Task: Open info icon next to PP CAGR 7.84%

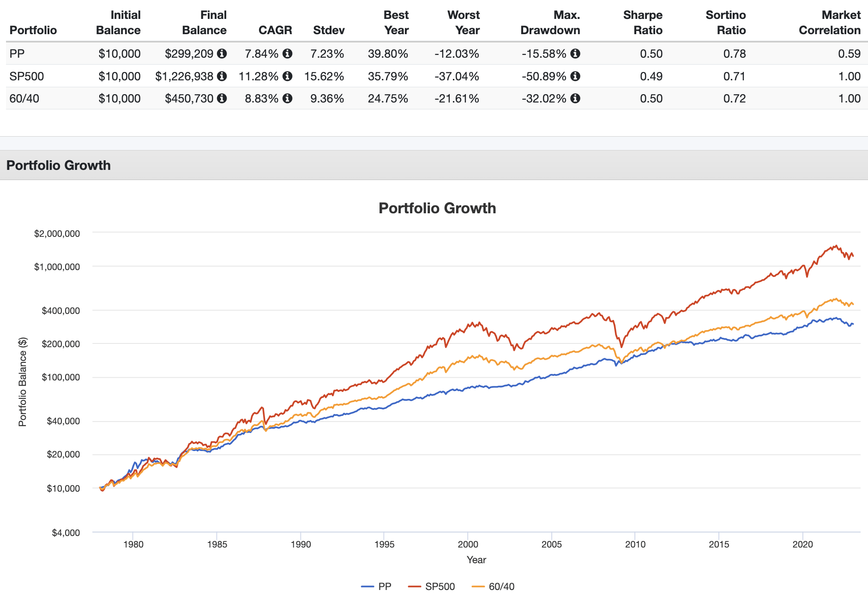Action: coord(287,54)
